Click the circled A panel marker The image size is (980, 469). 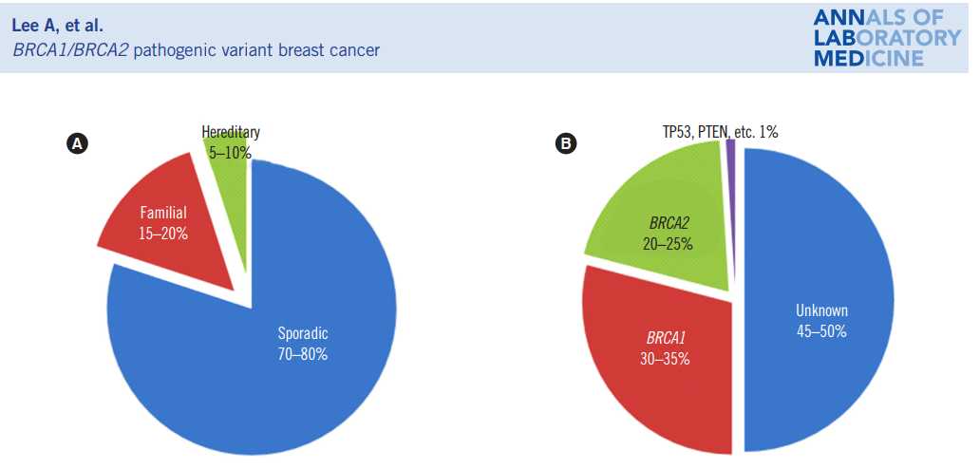(77, 143)
